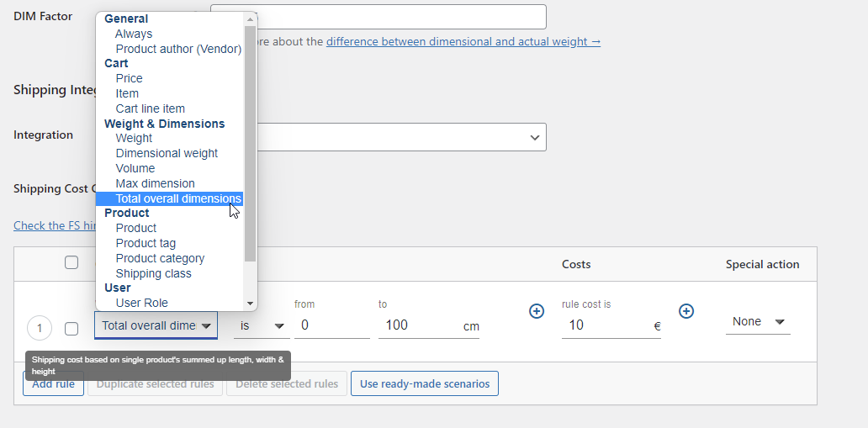Tick the checkbox for rule 1
Screen dimensions: 868x428
coord(71,329)
